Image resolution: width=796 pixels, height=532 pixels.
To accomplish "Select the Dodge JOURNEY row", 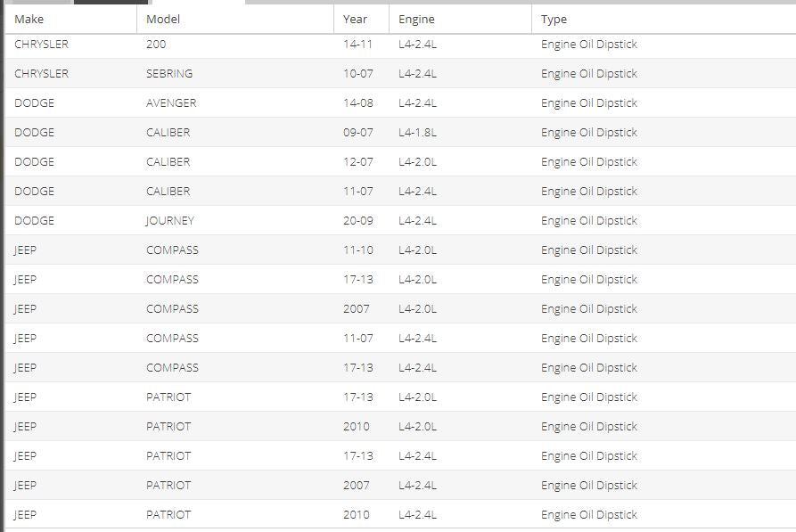I will click(400, 221).
